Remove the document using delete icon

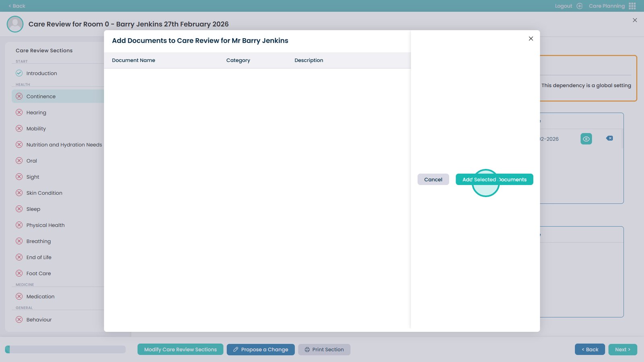[x=609, y=138]
